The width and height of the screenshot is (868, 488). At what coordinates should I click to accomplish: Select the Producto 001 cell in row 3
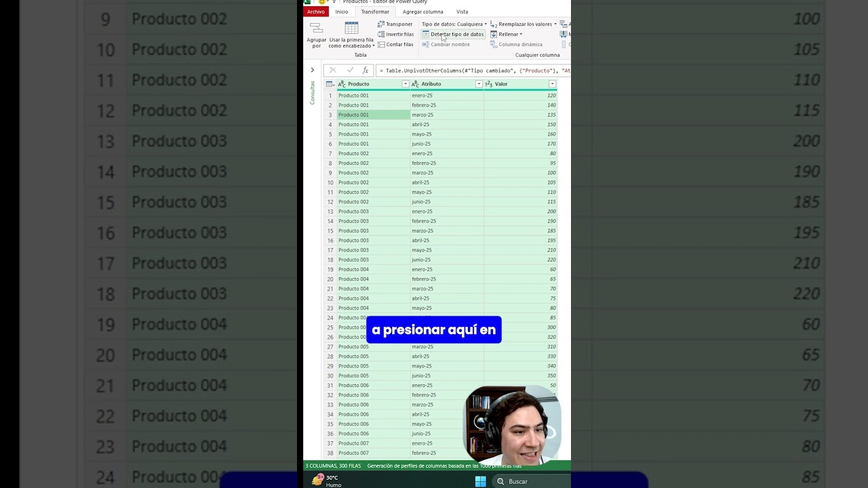374,115
